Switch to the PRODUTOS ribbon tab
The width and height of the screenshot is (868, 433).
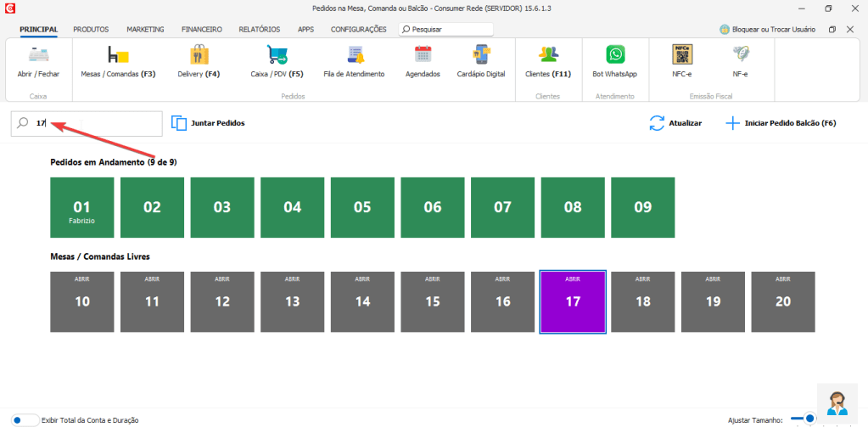pyautogui.click(x=91, y=30)
